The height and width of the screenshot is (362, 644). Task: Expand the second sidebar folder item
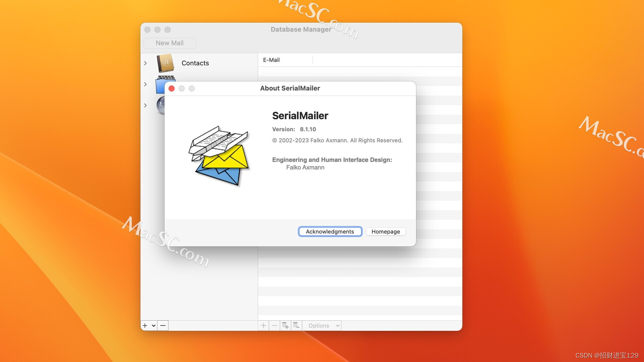pos(146,84)
